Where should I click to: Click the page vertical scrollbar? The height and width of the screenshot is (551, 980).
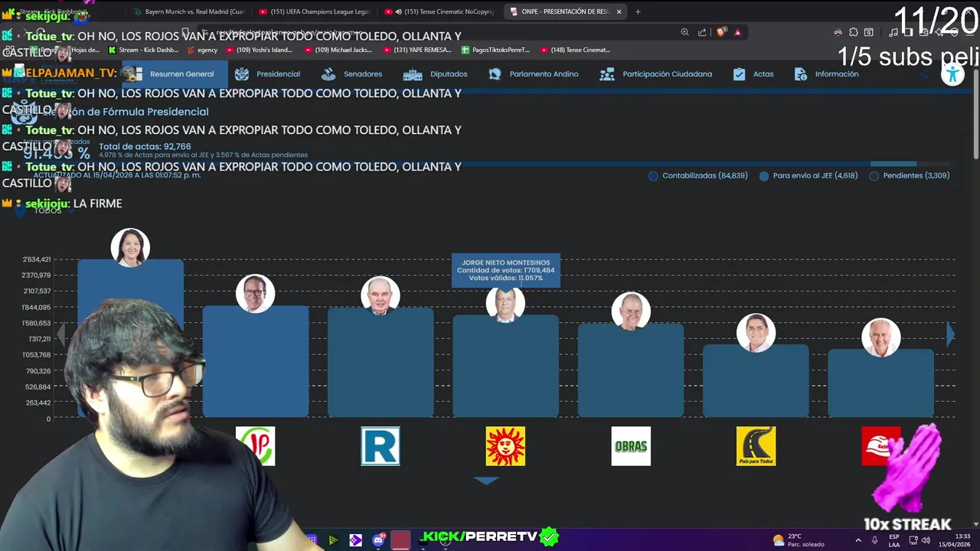(975, 115)
